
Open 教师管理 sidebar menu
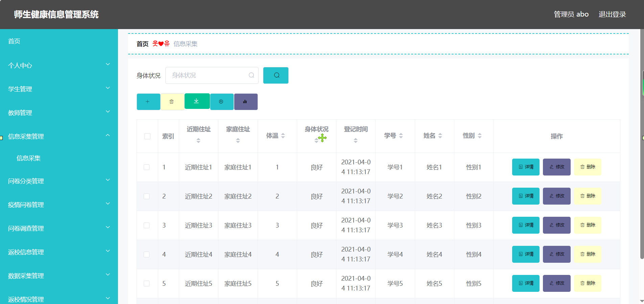[59, 113]
